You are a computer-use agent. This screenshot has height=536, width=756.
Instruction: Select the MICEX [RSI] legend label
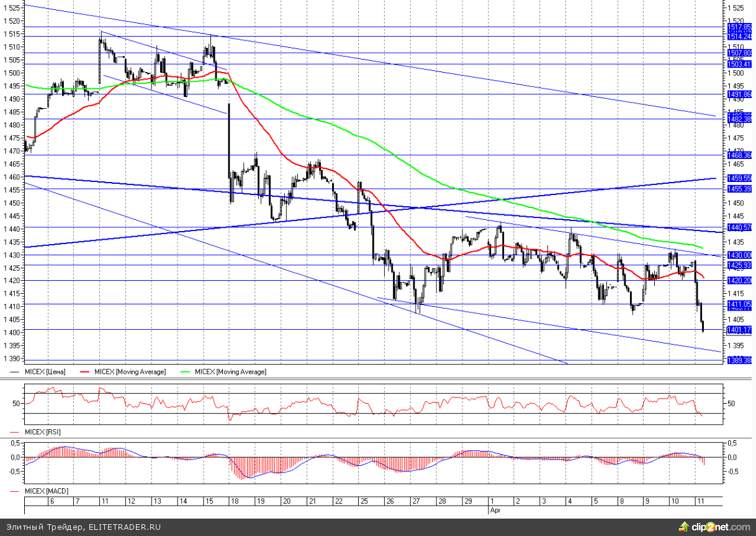(x=42, y=431)
